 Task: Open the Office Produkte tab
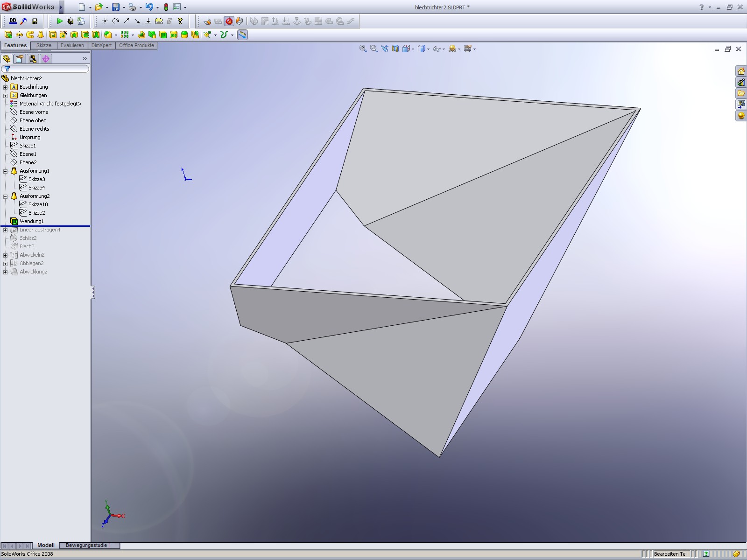click(x=136, y=45)
